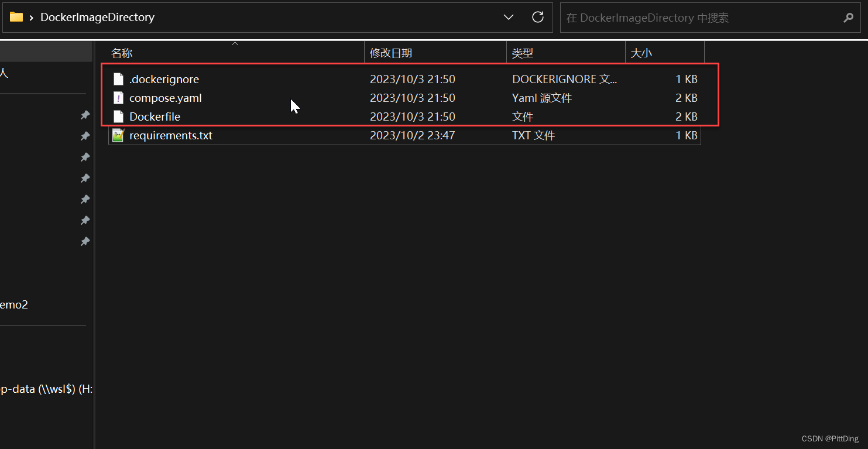Click the compose.yaml file icon
This screenshot has width=868, height=449.
pos(118,98)
